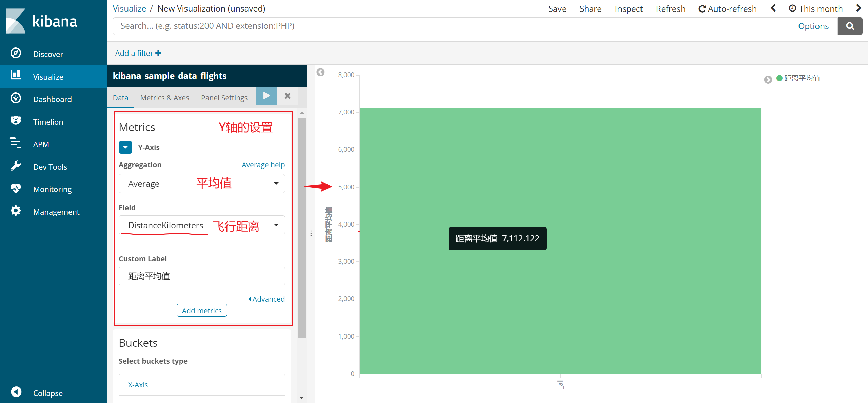Open APM sidebar icon
The width and height of the screenshot is (868, 403).
[x=16, y=143]
